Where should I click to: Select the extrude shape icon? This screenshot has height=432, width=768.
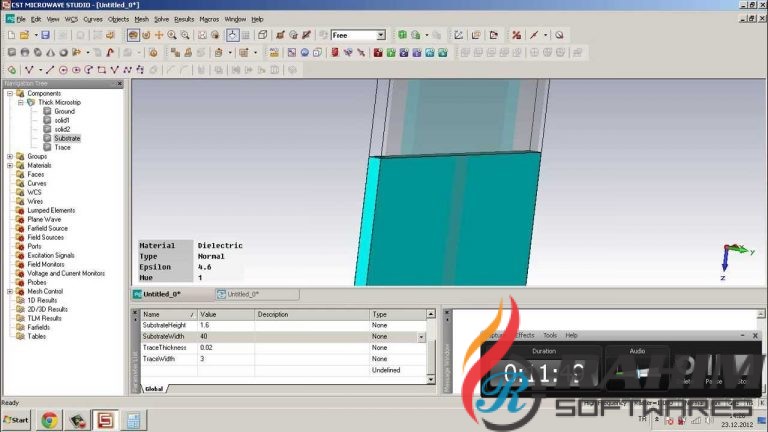(x=76, y=52)
